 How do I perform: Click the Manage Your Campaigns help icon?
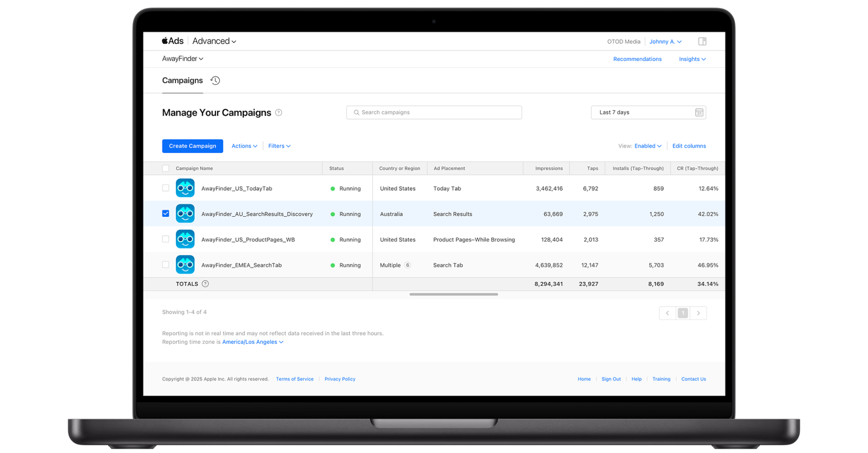(x=278, y=112)
